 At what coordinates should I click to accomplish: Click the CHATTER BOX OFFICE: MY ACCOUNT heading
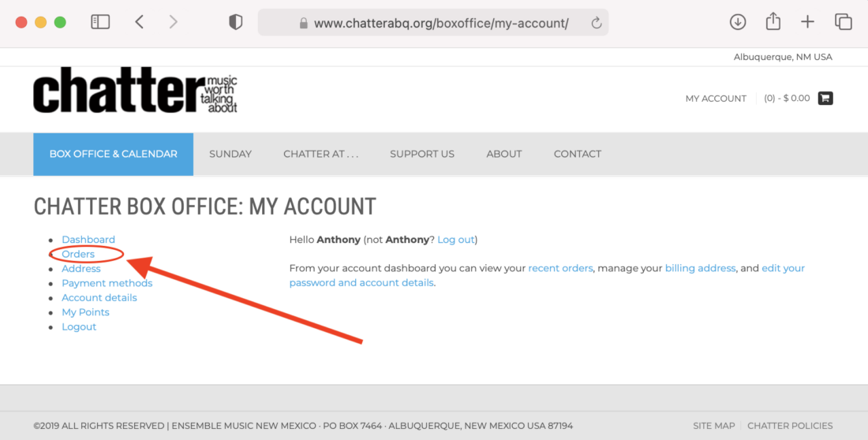tap(205, 207)
